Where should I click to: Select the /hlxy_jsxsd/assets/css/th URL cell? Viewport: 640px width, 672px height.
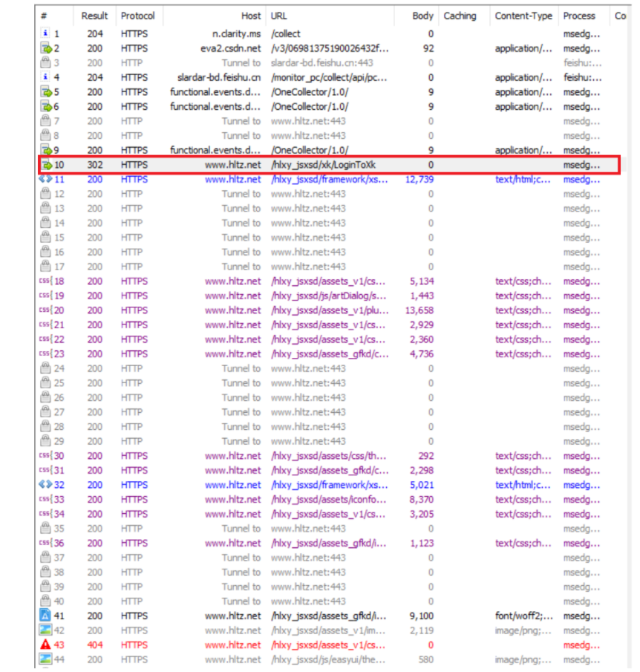click(328, 456)
